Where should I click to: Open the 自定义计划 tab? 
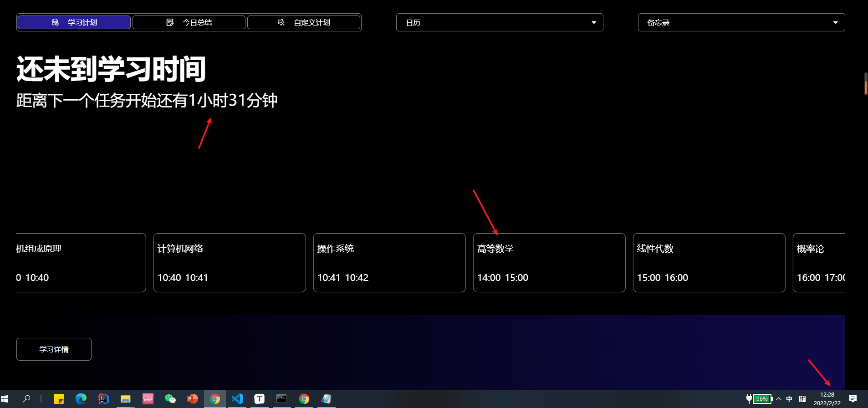[x=304, y=22]
